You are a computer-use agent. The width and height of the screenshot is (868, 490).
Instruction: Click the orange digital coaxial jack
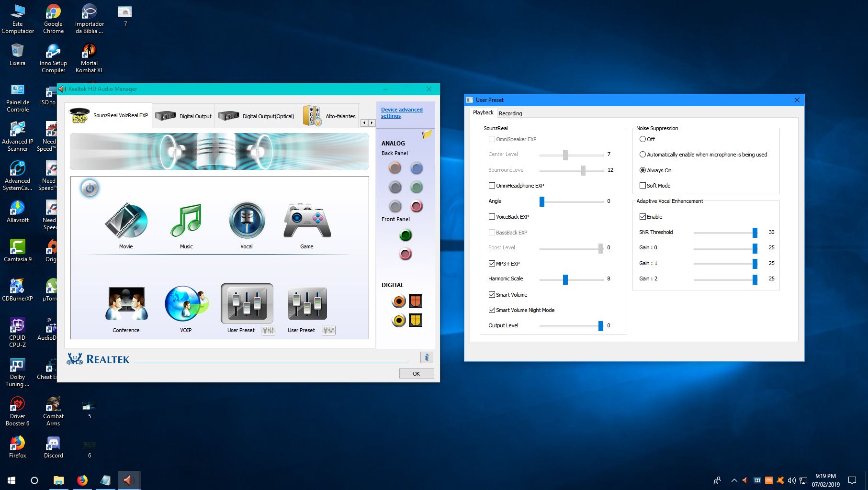tap(399, 301)
